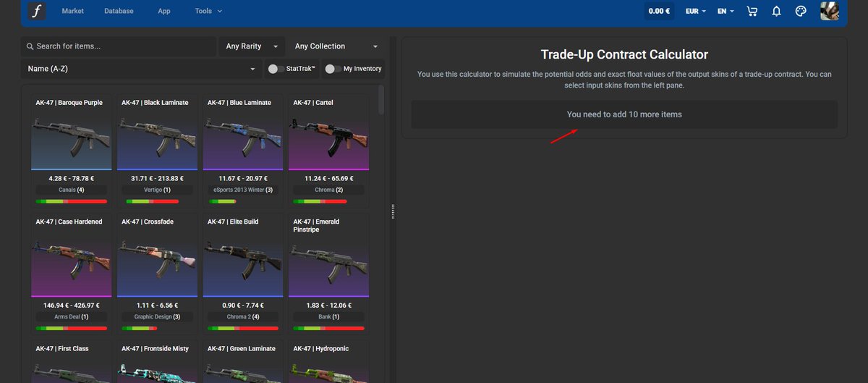Click the Arms Deal (1) collection tag

tap(72, 317)
